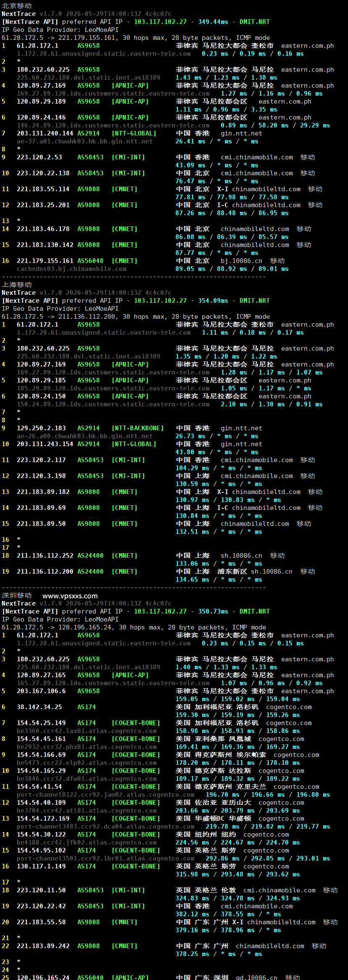Click hop 5 IP address 120.89.29.189
This screenshot has height=980, width=348.
pyautogui.click(x=41, y=101)
